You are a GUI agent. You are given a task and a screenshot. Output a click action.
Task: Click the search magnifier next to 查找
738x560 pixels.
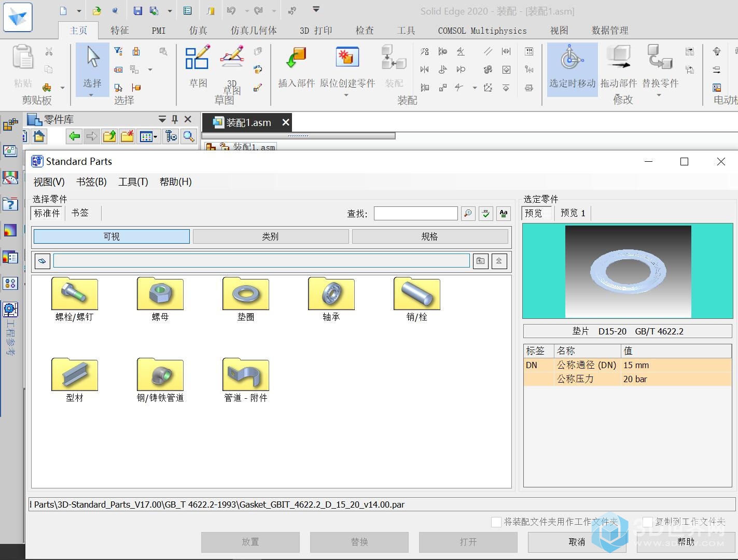tap(468, 213)
